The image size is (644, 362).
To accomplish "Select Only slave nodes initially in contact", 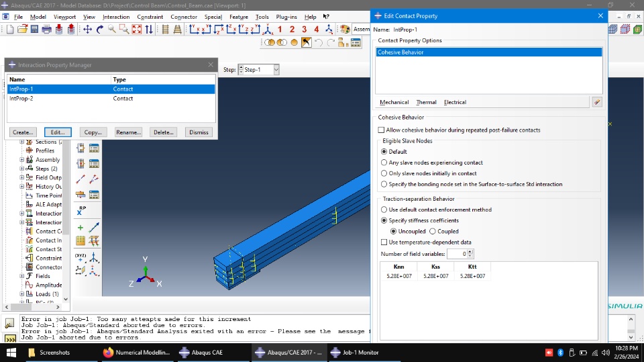I will point(384,173).
